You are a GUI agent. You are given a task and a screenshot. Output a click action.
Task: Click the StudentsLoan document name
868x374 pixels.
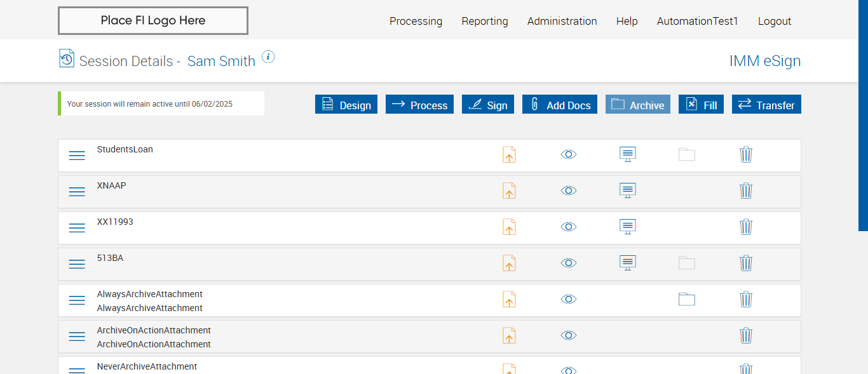(x=125, y=149)
